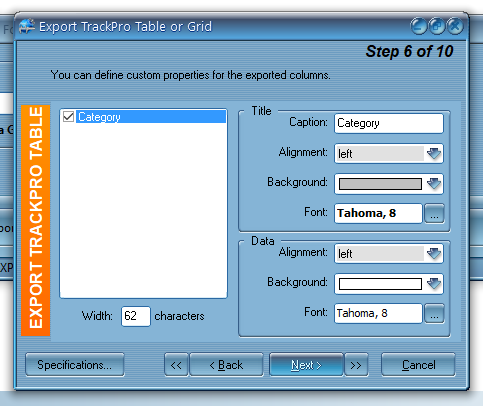Click the white Data background color swatch
This screenshot has width=483, height=406.
(380, 284)
